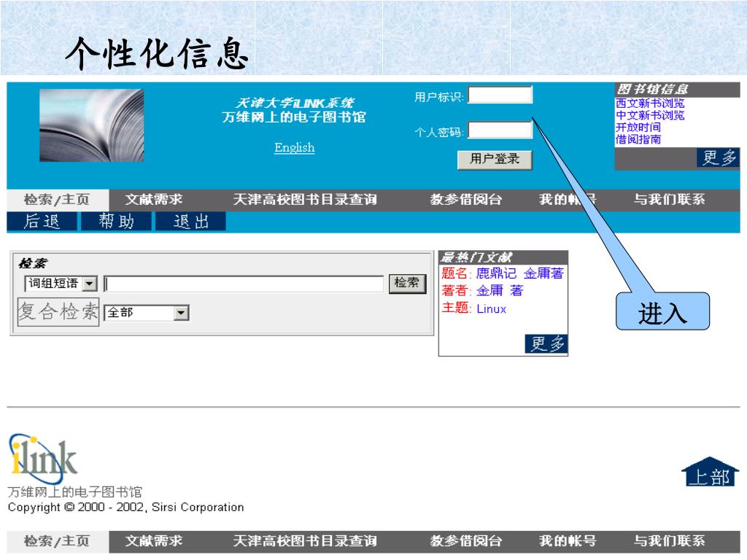
Task: Click the 退出 exit button
Action: click(x=191, y=222)
